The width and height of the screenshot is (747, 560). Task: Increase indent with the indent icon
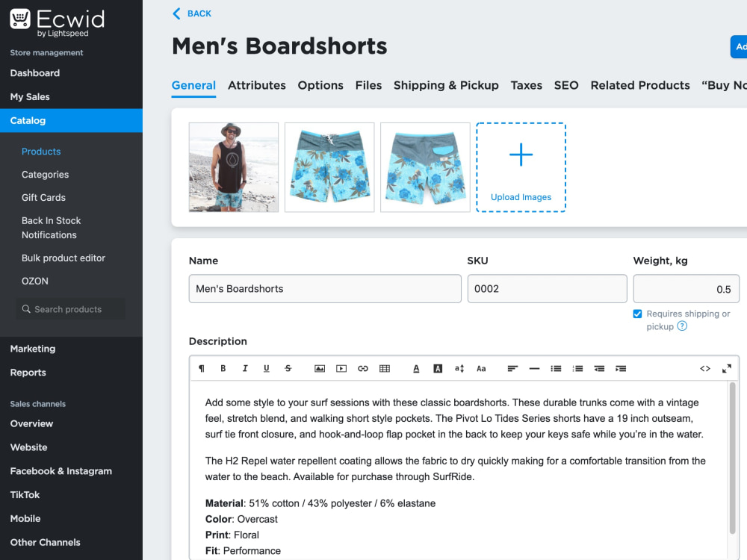pos(621,369)
